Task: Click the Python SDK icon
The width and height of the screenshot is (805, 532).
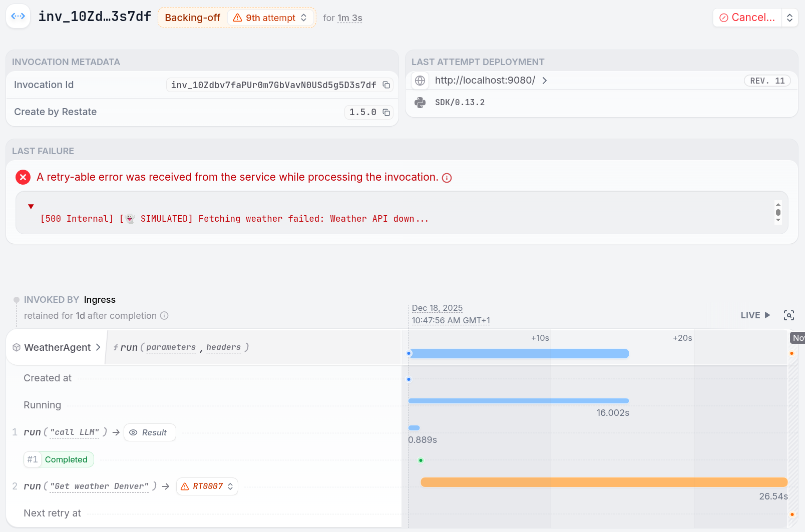Action: pyautogui.click(x=420, y=103)
